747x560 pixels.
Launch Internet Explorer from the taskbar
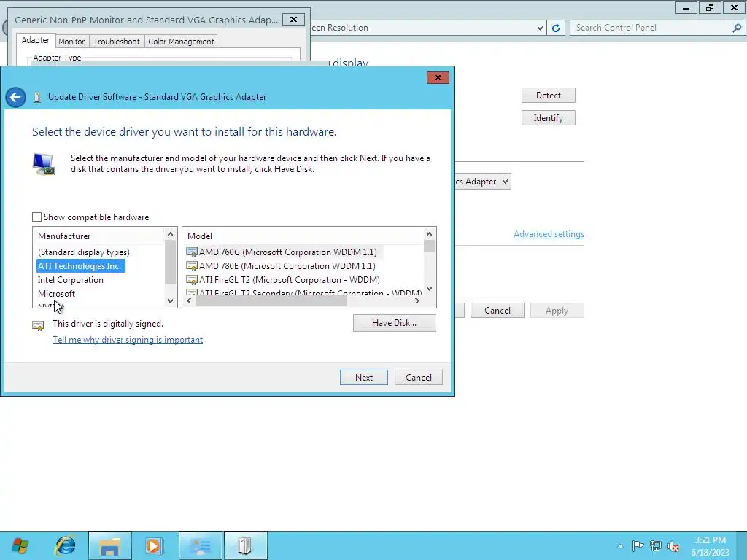coord(65,545)
